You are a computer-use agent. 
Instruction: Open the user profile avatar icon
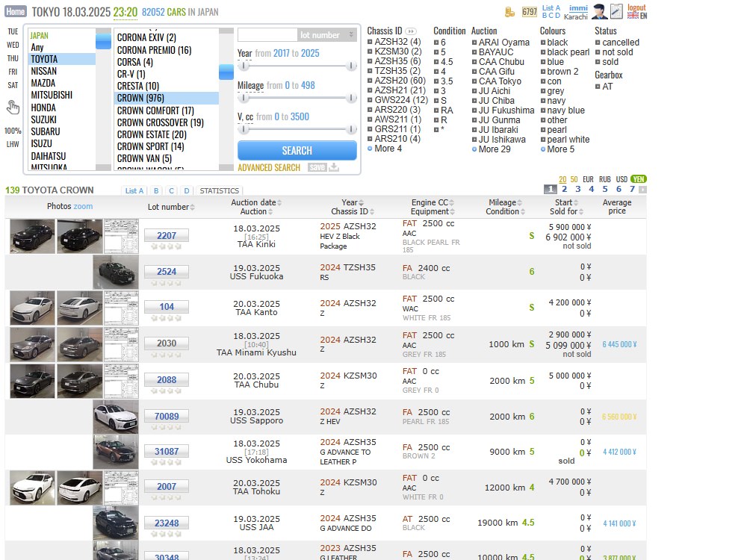click(599, 11)
